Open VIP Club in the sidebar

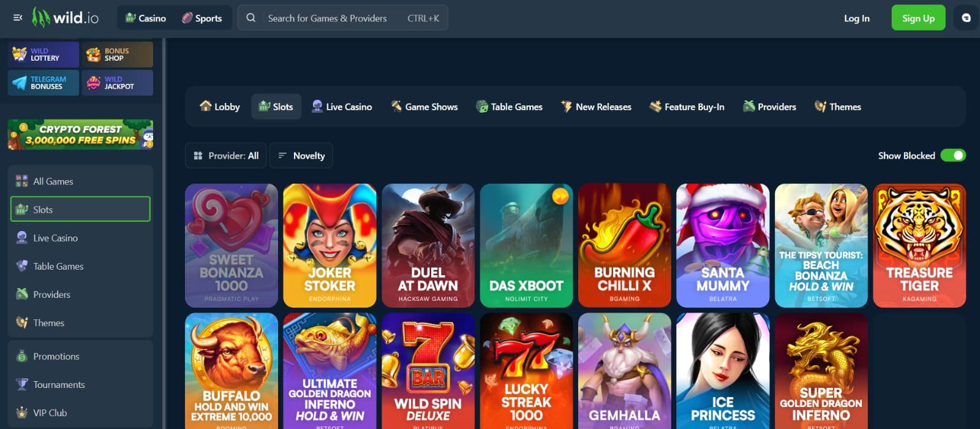(x=80, y=412)
